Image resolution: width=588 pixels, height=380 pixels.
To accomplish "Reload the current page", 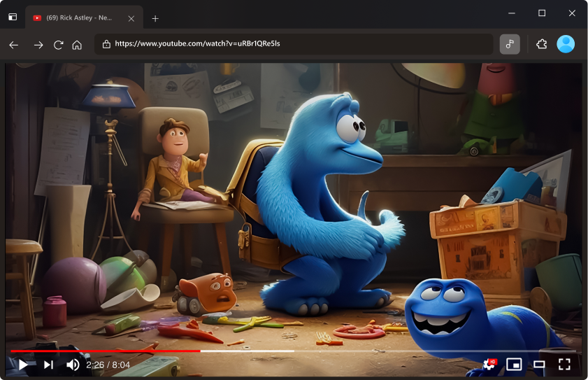I will (x=59, y=45).
